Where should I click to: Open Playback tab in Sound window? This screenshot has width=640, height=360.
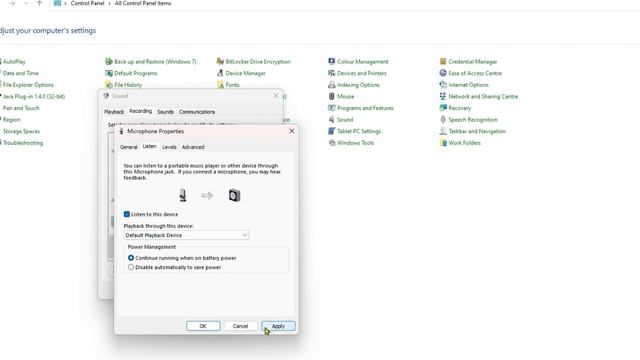[x=114, y=112]
